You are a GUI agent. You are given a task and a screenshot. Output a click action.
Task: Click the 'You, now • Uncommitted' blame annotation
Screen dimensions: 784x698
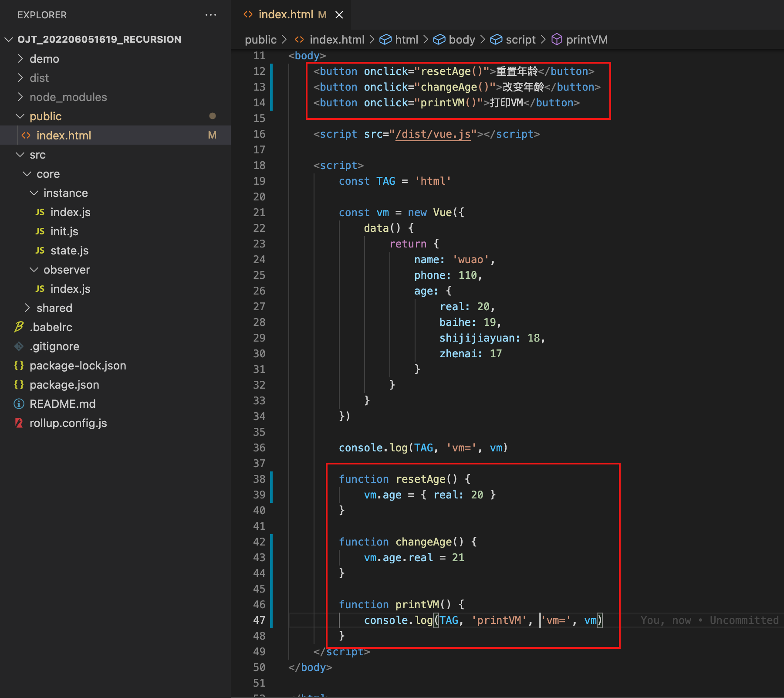click(x=710, y=620)
